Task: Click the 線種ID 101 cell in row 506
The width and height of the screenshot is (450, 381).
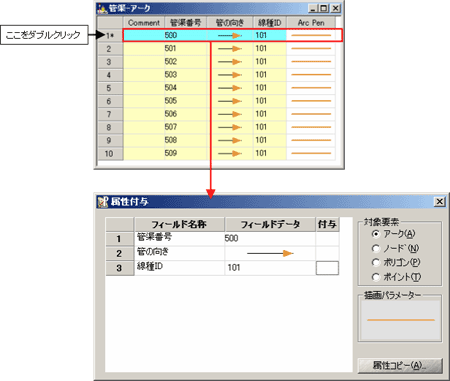Action: point(270,114)
